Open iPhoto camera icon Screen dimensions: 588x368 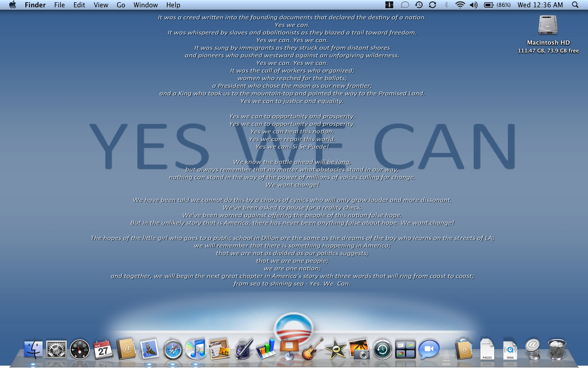point(359,350)
